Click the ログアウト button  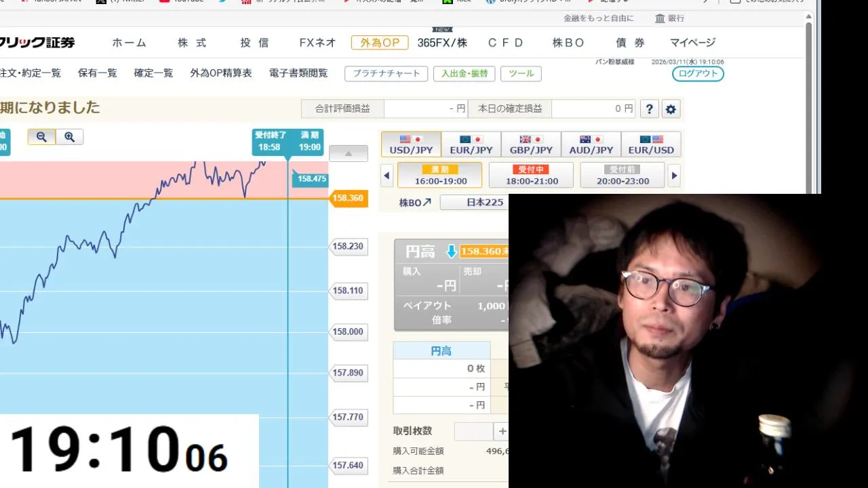click(698, 73)
